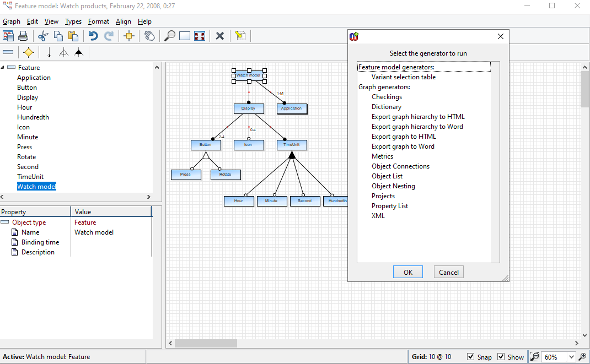Open the Types menu

73,21
